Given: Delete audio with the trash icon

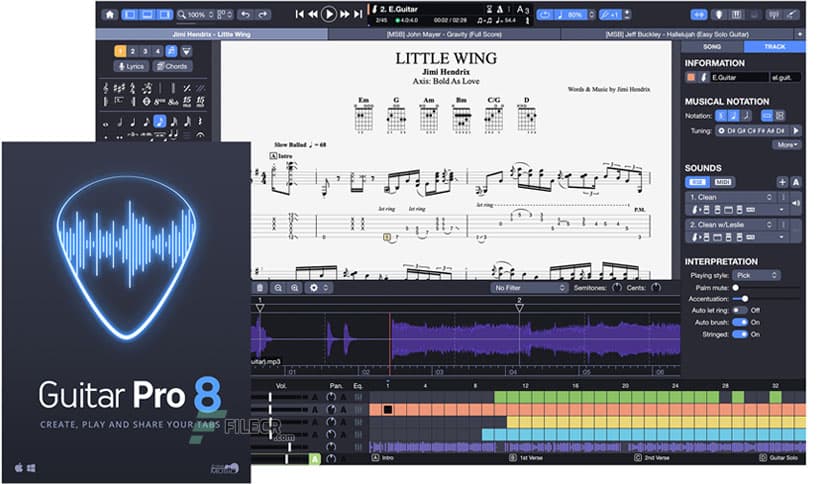Looking at the screenshot, I should [x=260, y=288].
